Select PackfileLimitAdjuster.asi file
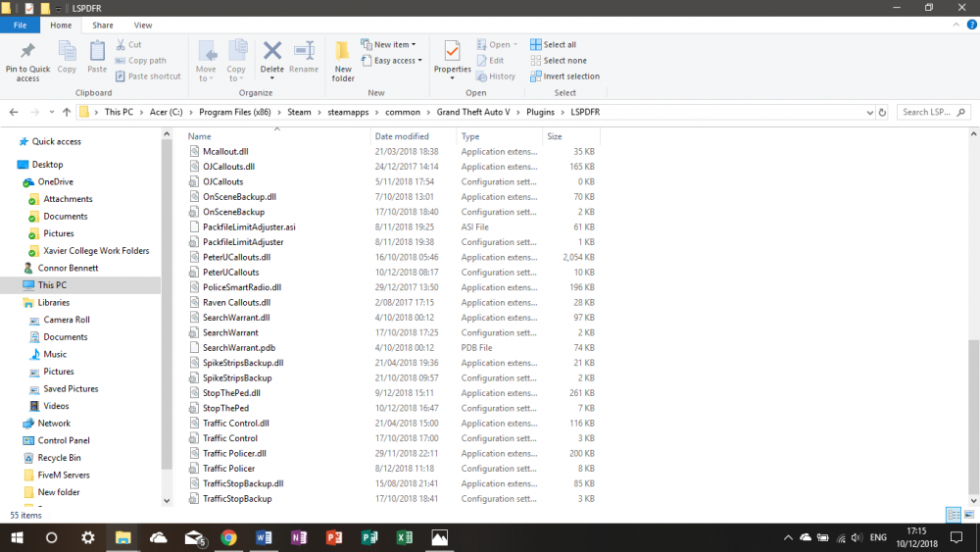Screen dimensions: 980x552 249,226
